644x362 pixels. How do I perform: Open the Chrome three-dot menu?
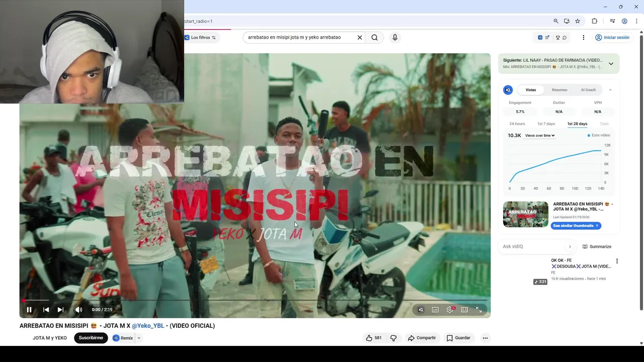pos(636,21)
